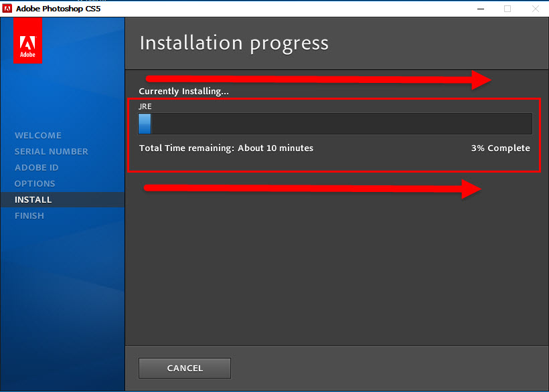Click the disabled maximize window button
549x392 pixels.
pyautogui.click(x=507, y=9)
